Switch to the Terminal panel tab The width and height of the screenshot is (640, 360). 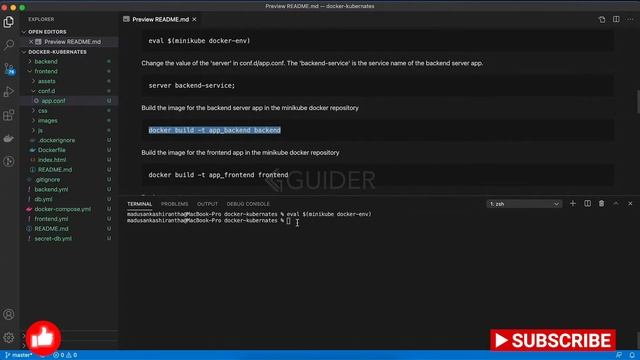140,204
